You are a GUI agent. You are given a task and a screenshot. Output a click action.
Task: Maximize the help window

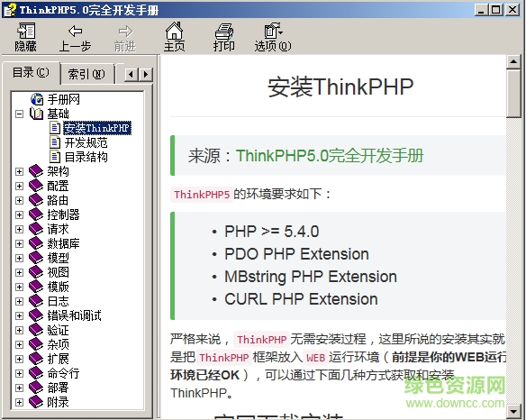point(496,9)
